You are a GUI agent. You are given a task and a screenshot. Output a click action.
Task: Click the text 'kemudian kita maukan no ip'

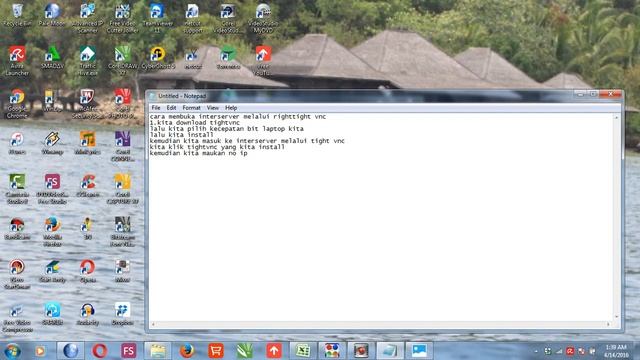[x=198, y=153]
